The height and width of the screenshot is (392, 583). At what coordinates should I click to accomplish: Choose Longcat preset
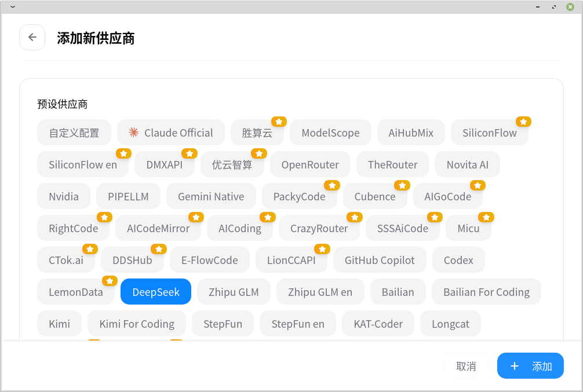(x=450, y=324)
